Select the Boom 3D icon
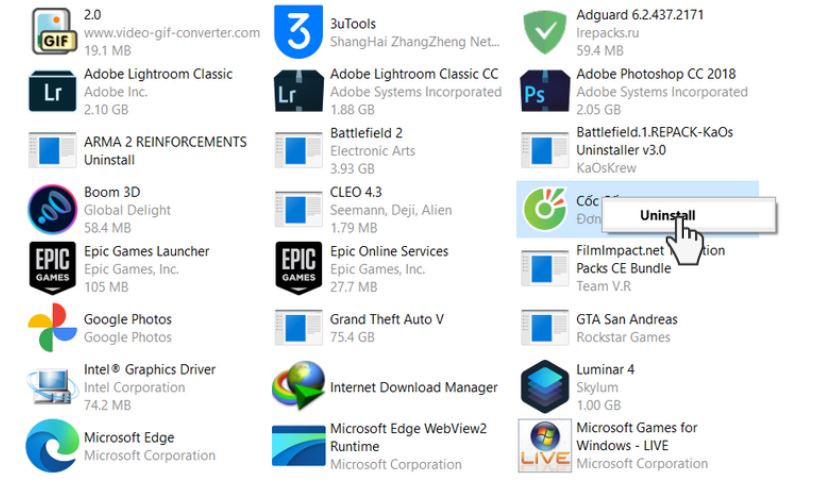The height and width of the screenshot is (493, 829). click(53, 210)
